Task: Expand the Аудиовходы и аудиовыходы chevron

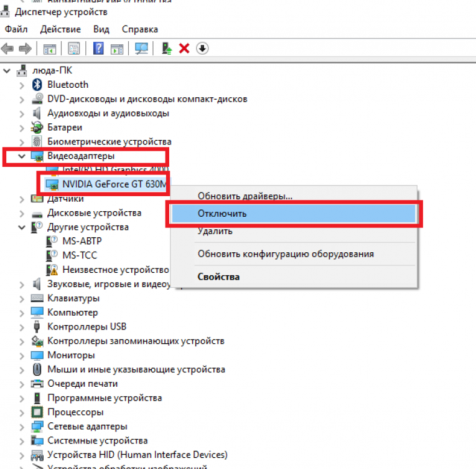Action: click(22, 114)
